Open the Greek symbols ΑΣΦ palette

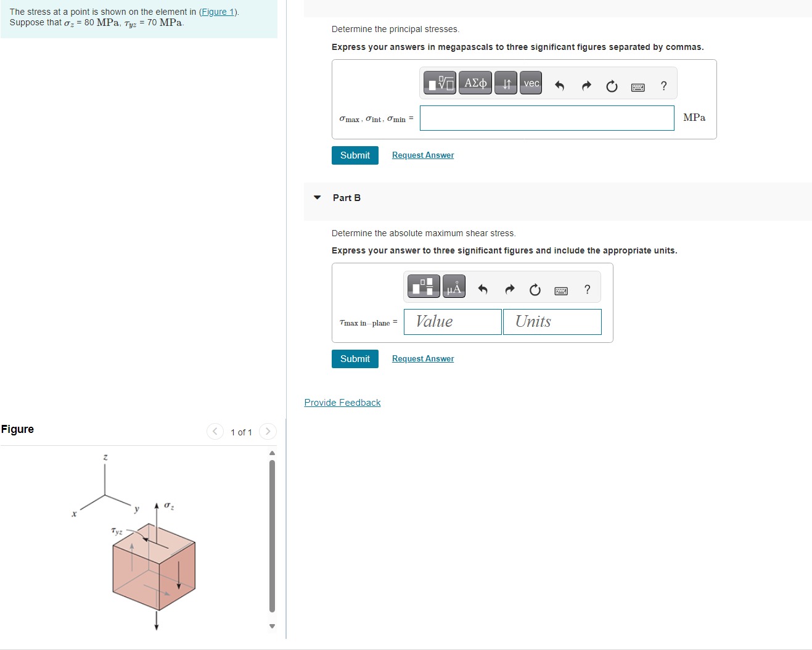coord(475,83)
